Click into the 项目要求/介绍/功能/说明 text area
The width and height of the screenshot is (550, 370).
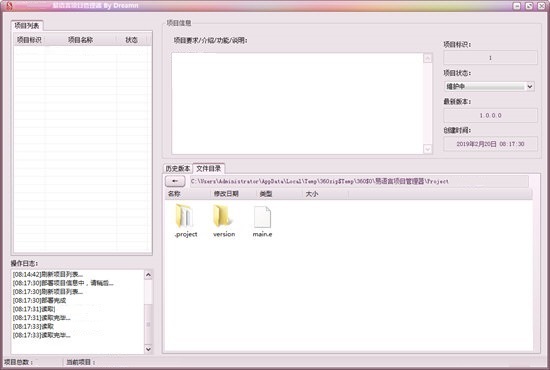pyautogui.click(x=297, y=103)
